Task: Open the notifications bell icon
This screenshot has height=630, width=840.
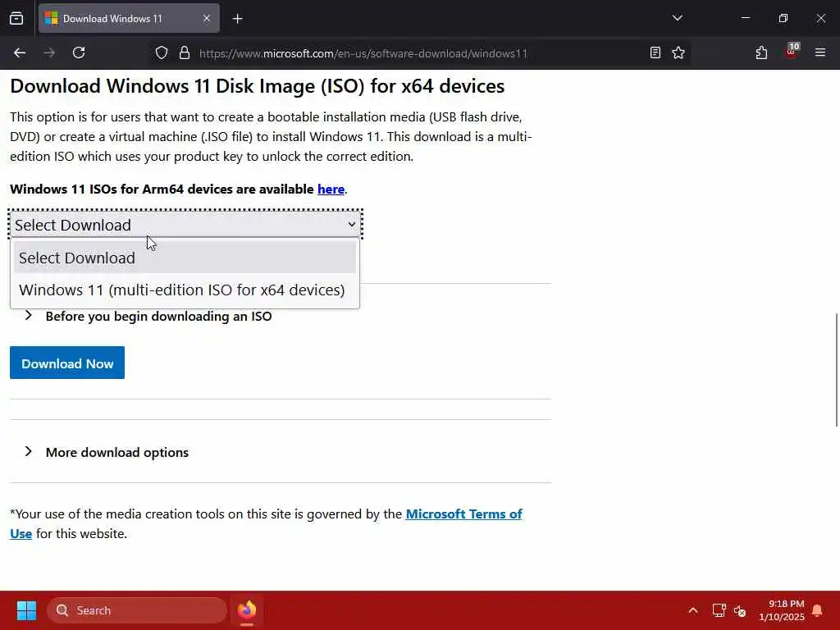Action: [817, 610]
